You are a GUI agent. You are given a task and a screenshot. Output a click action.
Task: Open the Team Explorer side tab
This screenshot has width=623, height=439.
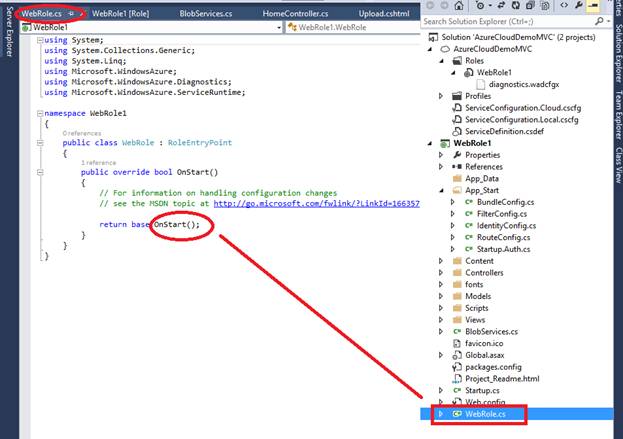[618, 115]
